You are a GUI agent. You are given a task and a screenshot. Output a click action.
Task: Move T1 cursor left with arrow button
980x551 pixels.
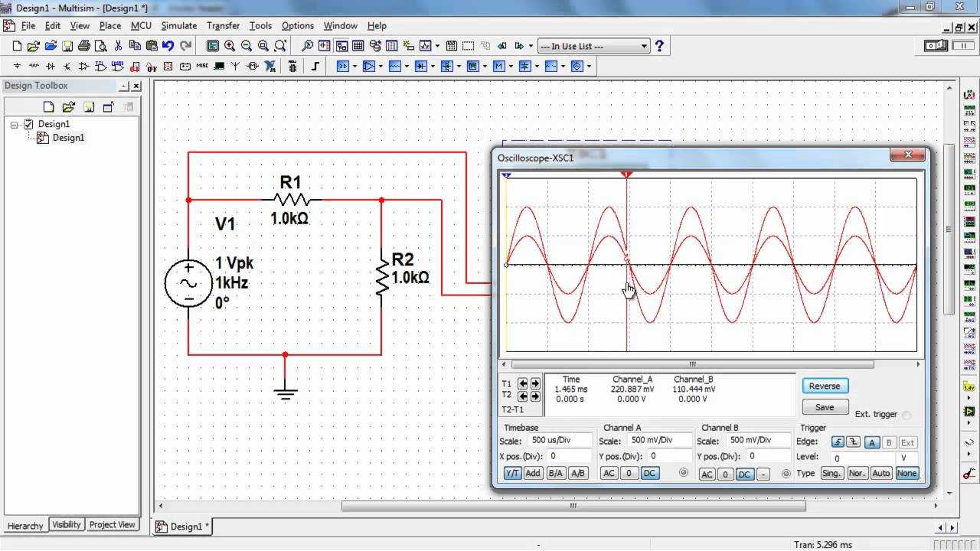pyautogui.click(x=523, y=383)
